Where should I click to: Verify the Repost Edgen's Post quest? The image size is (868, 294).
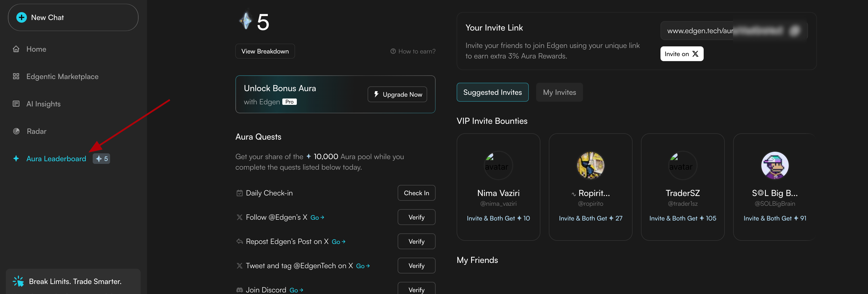[x=416, y=241]
